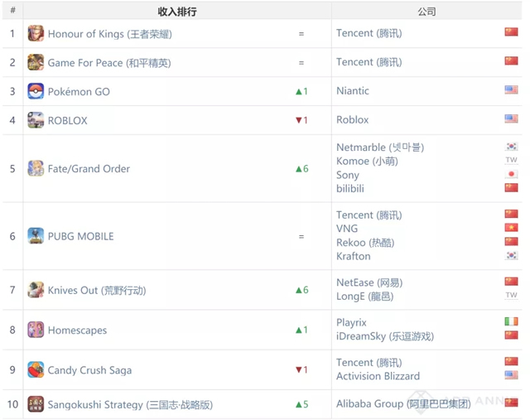Click the Candy Crush Saga icon
Viewport: 530px width, 420px height.
pyautogui.click(x=36, y=370)
